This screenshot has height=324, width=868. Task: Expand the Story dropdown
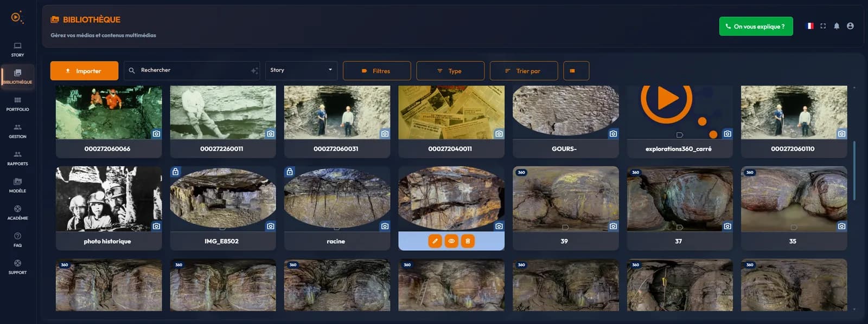tap(301, 70)
